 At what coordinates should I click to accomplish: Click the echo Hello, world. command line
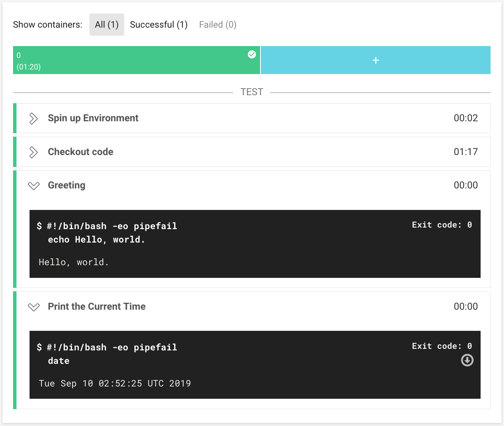click(96, 239)
